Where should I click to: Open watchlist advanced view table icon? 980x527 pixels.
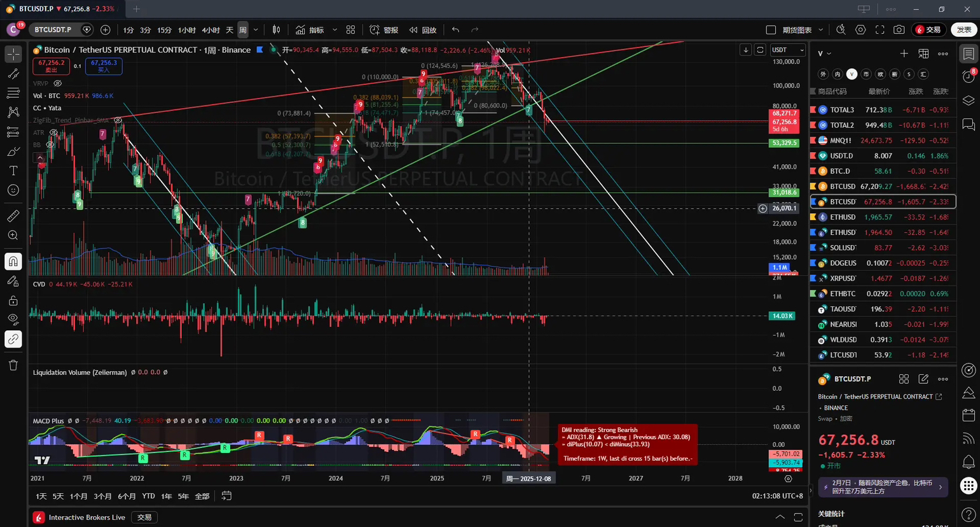(x=923, y=53)
